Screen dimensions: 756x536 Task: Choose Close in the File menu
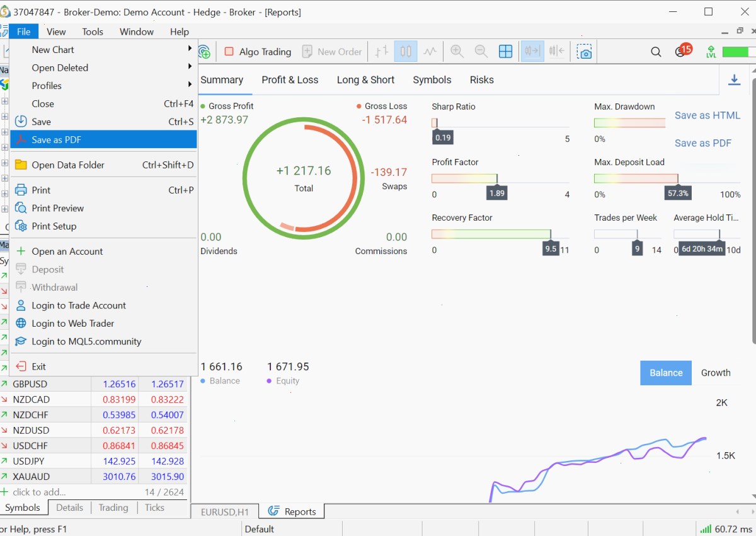click(x=104, y=103)
